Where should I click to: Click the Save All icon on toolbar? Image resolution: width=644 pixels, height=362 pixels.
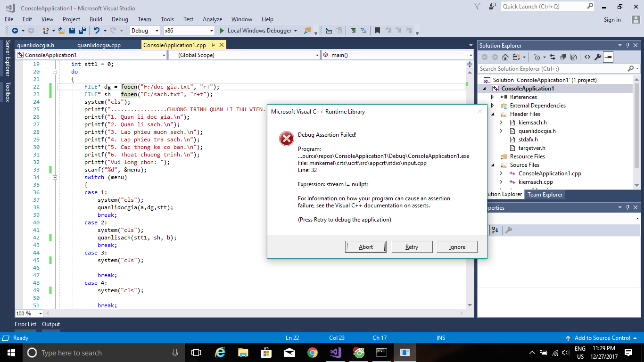[82, 31]
